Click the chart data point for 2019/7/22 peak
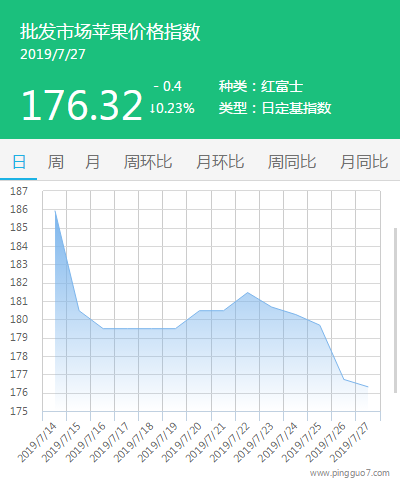The width and height of the screenshot is (400, 484). [247, 292]
